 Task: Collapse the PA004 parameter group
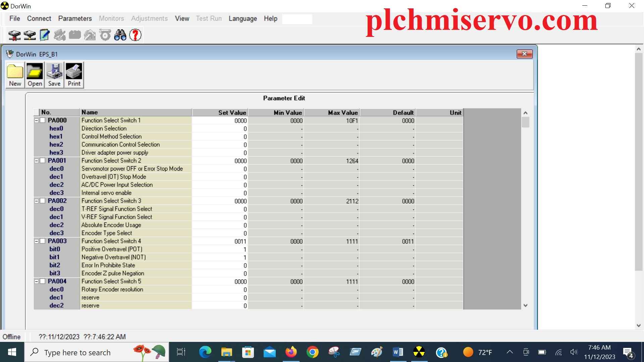coord(37,281)
